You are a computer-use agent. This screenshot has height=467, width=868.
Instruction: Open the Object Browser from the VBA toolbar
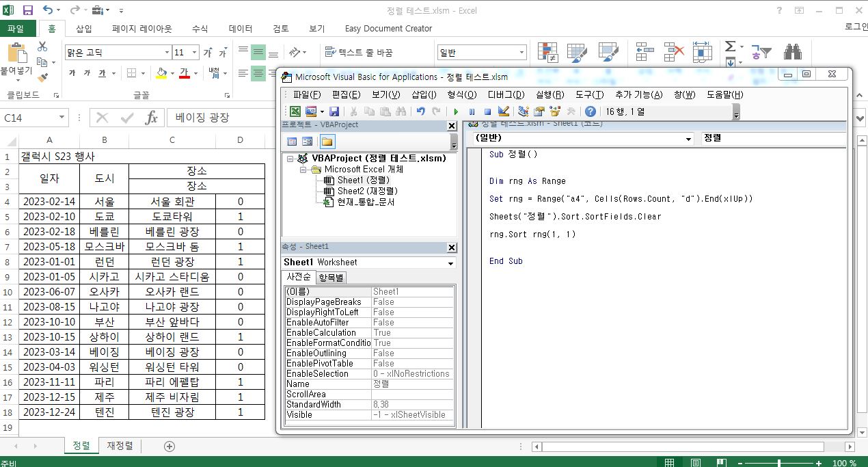(x=555, y=111)
